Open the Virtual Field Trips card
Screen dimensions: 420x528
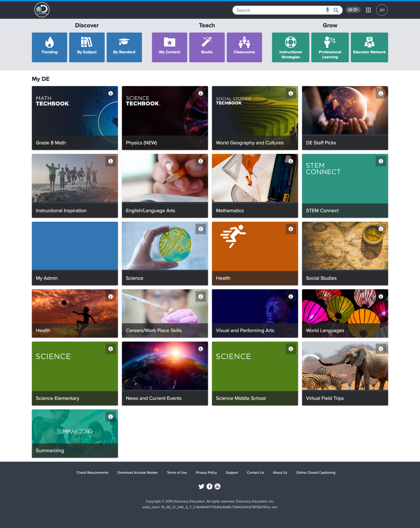coord(345,373)
